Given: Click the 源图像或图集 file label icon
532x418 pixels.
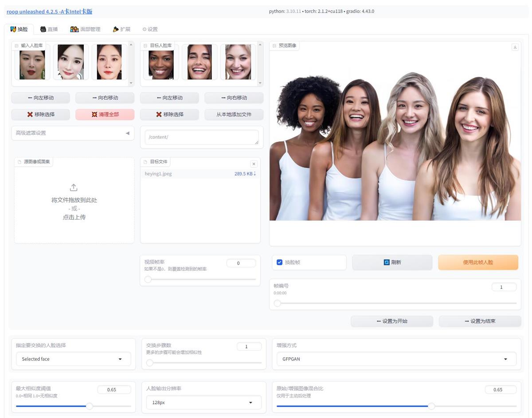Looking at the screenshot, I should coord(20,162).
